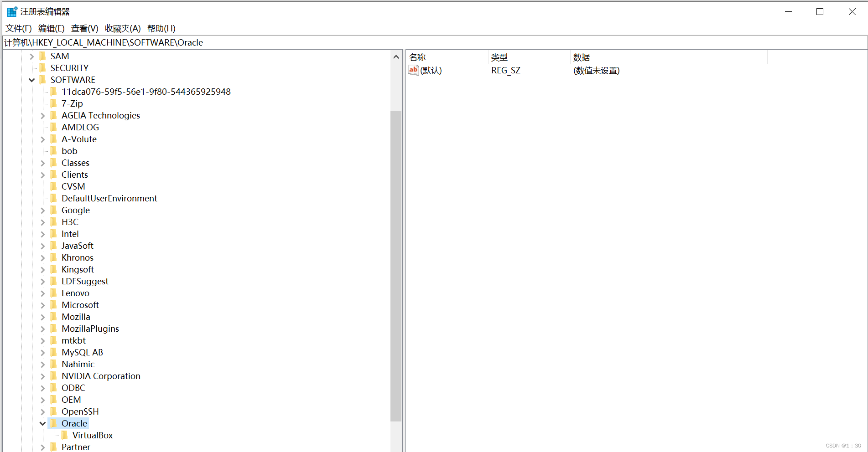Click the MySQL AB folder icon
The height and width of the screenshot is (452, 868).
click(x=54, y=352)
